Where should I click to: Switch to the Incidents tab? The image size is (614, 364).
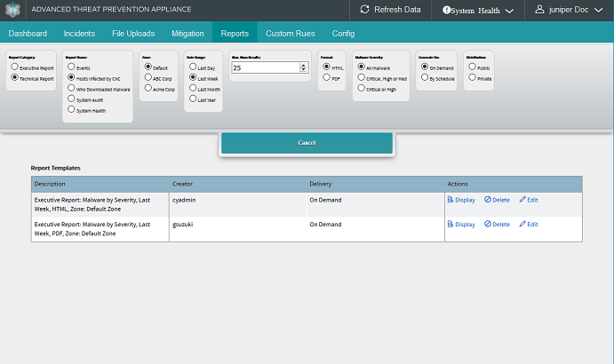coord(80,34)
